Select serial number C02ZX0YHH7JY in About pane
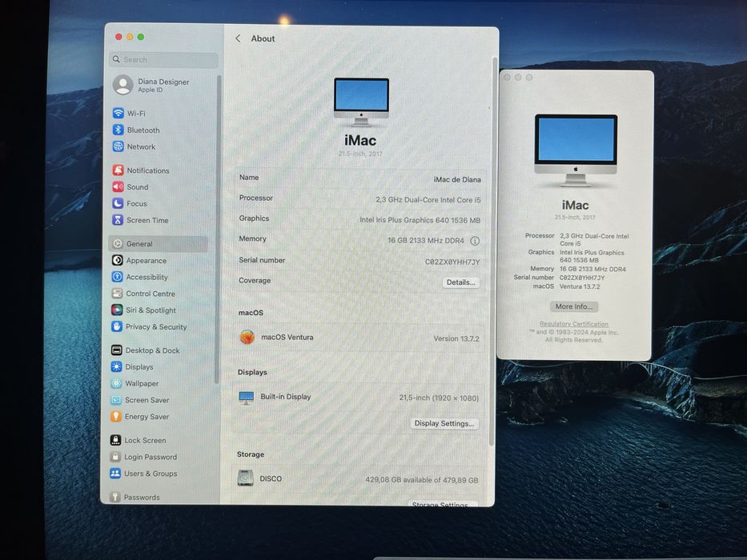Screen dimensions: 747x560 452,262
